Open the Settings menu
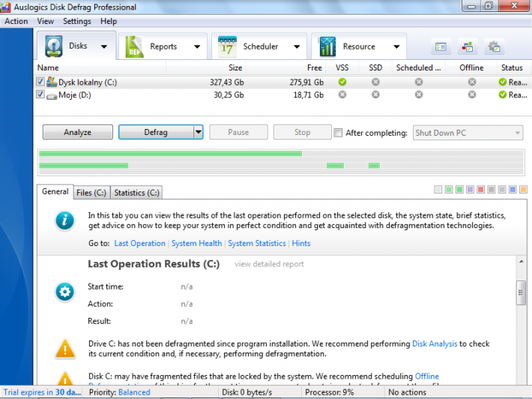Image resolution: width=532 pixels, height=399 pixels. click(x=77, y=21)
